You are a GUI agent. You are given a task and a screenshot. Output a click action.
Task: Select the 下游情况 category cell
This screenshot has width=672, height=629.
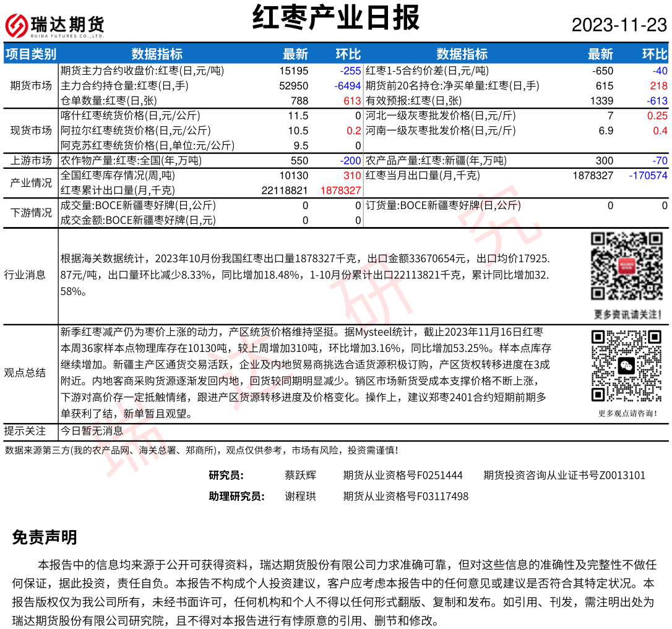pyautogui.click(x=31, y=213)
